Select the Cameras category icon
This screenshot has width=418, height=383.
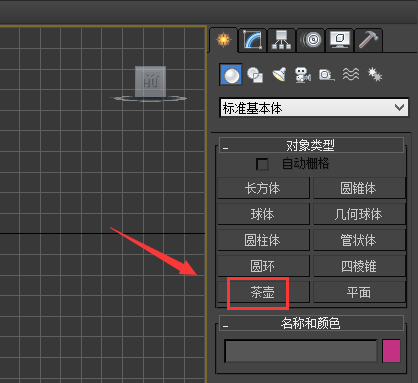click(x=303, y=75)
